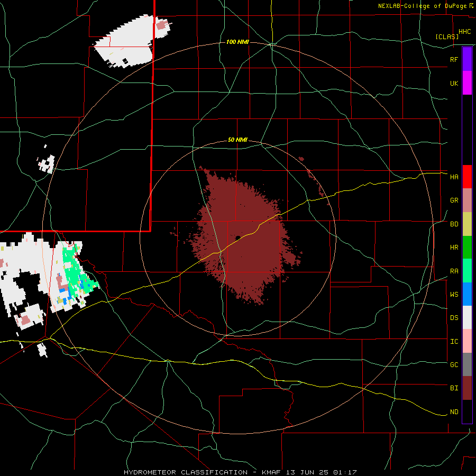The height and width of the screenshot is (476, 476).
Task: Click the RF legend label
Action: pos(454,59)
